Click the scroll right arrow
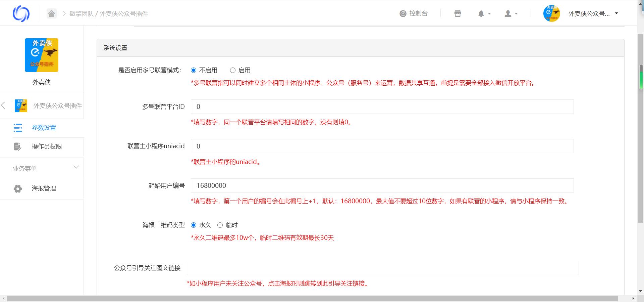644x302 pixels. (634, 299)
